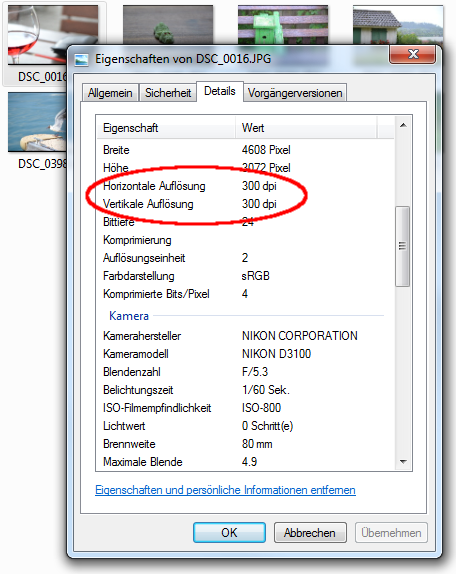This screenshot has width=456, height=574.
Task: Collapse the Kamera section header
Action: [x=129, y=316]
